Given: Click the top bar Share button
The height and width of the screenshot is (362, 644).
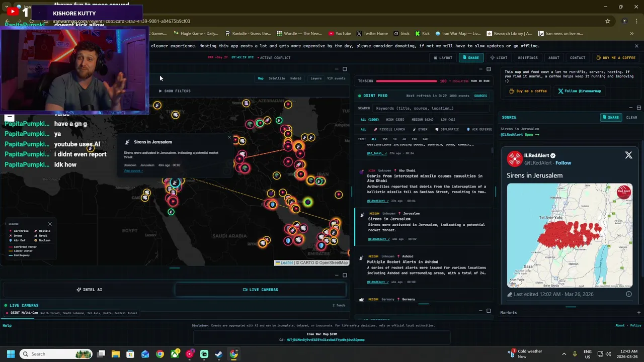Looking at the screenshot, I should tap(471, 58).
